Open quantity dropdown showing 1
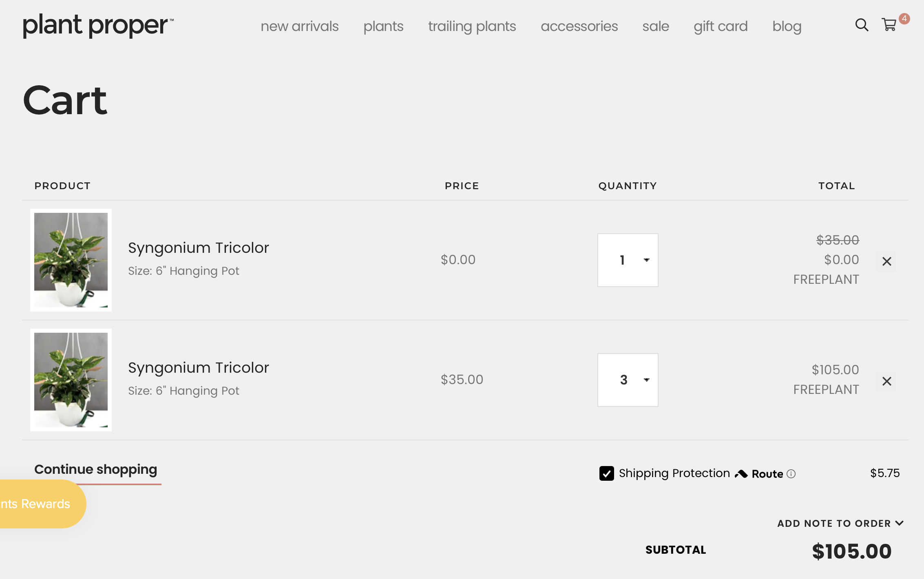 click(628, 260)
